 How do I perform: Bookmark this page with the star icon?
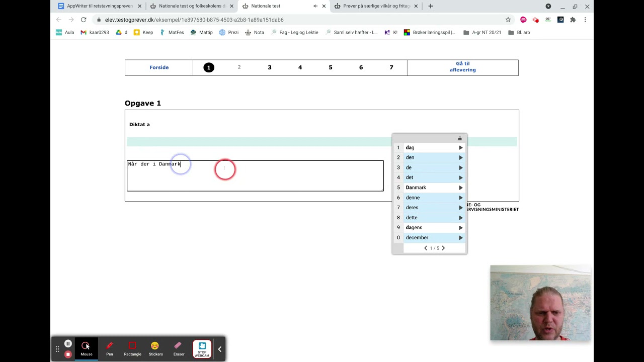(508, 20)
